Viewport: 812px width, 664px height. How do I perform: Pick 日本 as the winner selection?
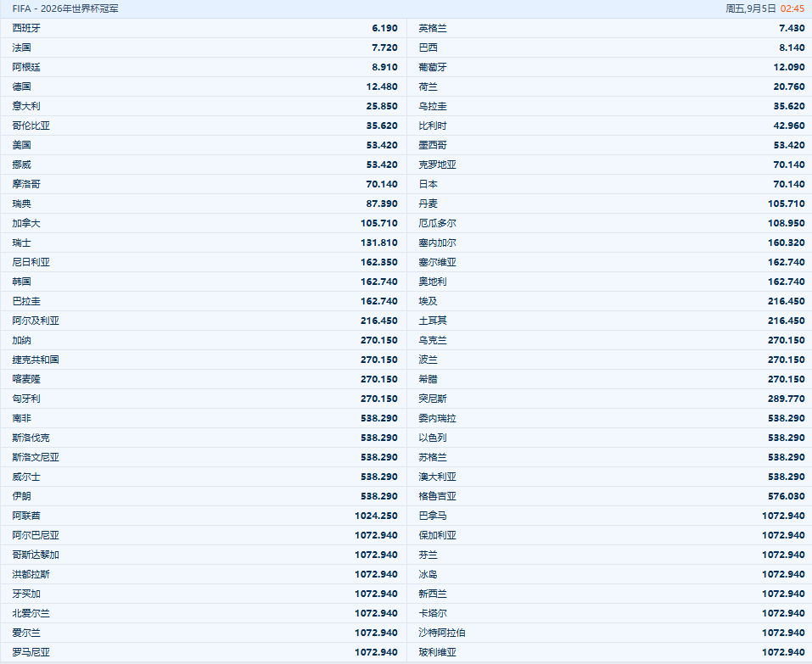click(x=609, y=184)
